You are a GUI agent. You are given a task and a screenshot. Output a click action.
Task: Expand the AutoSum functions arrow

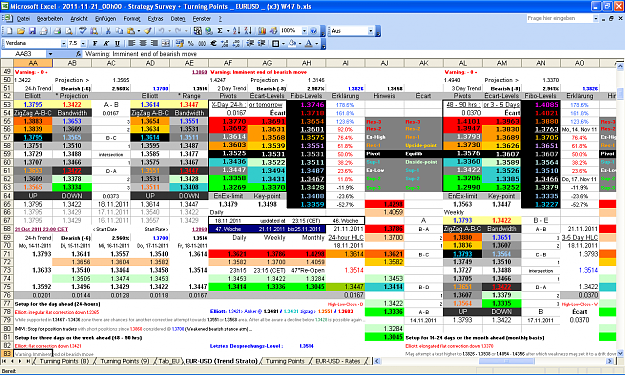[x=228, y=31]
